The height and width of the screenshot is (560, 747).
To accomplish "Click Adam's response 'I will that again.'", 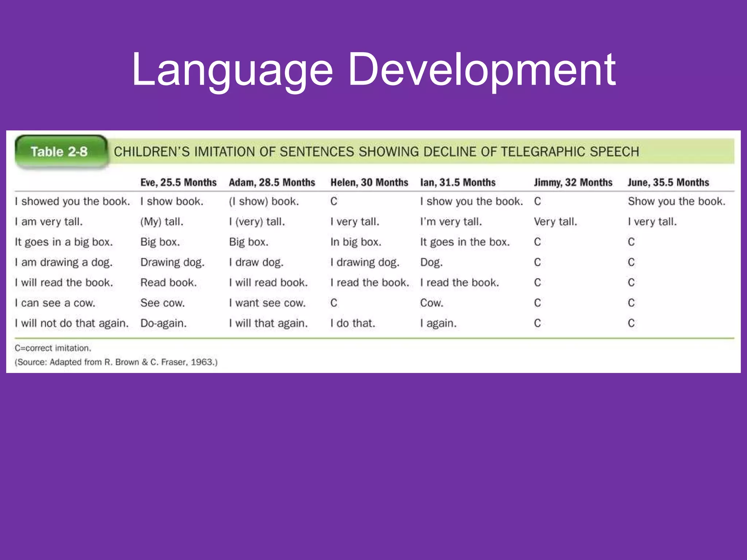I will 268,323.
